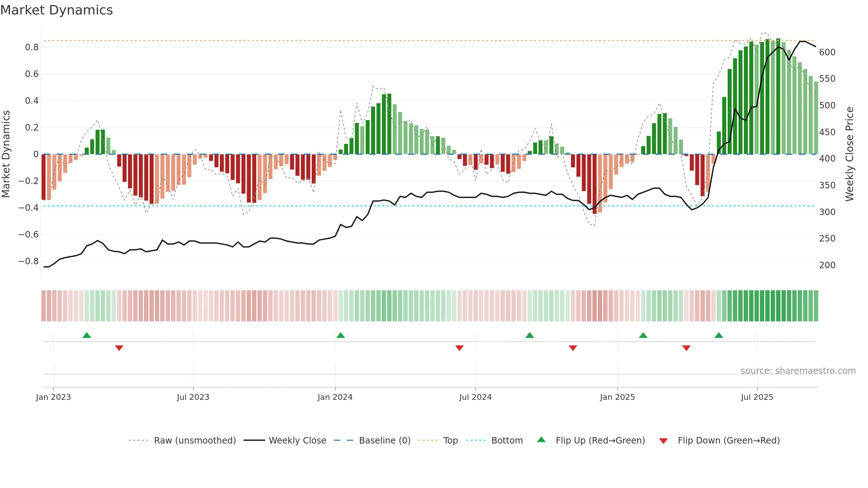Click the Jul 2023 x-axis label
The image size is (868, 488).
click(193, 397)
